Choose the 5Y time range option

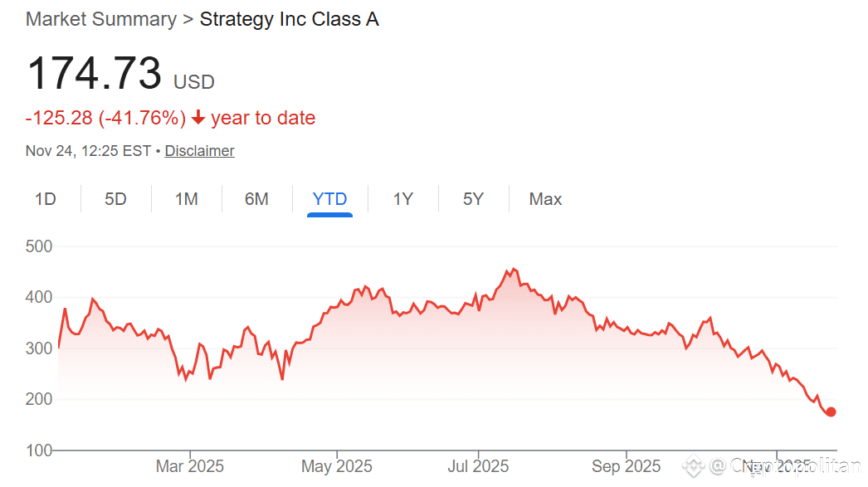tap(473, 198)
